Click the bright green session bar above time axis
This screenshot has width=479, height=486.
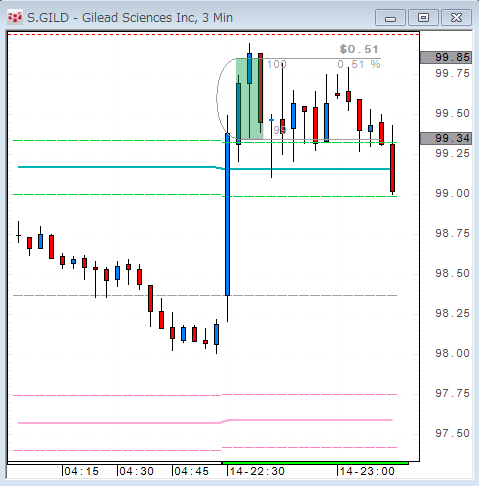click(x=315, y=463)
